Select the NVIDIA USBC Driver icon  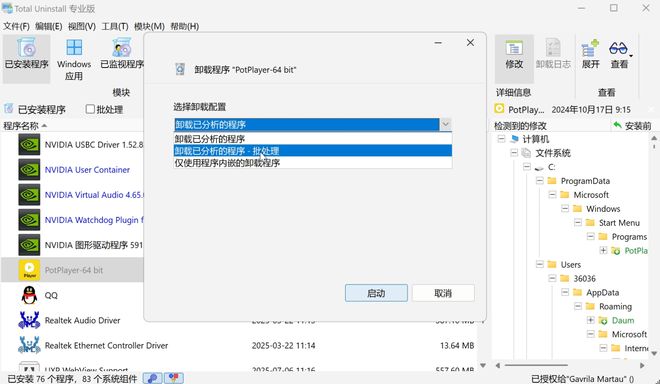click(x=29, y=145)
